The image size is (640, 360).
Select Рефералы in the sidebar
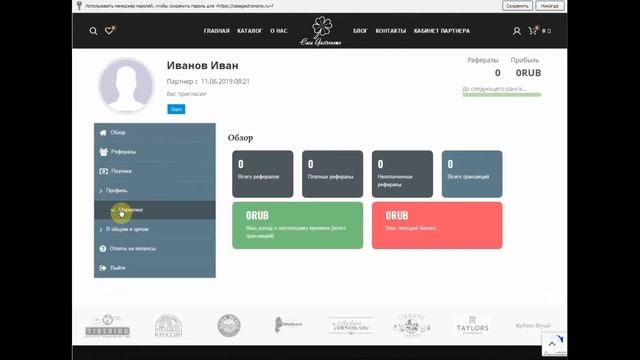pos(155,152)
